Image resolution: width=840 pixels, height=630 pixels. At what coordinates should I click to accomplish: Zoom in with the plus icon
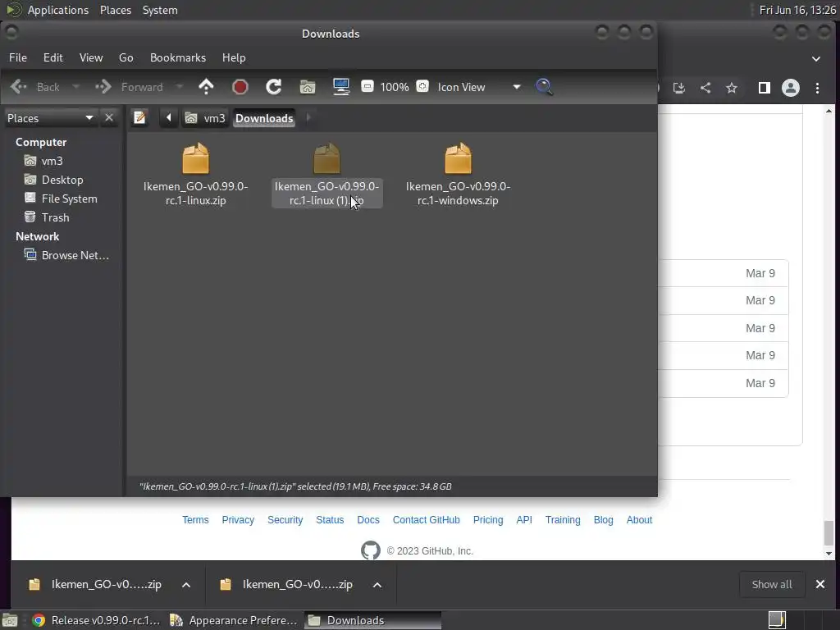coord(422,86)
